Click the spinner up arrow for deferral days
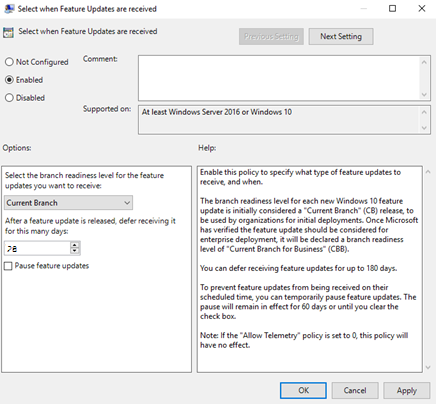This screenshot has width=436, height=404. pos(75,245)
